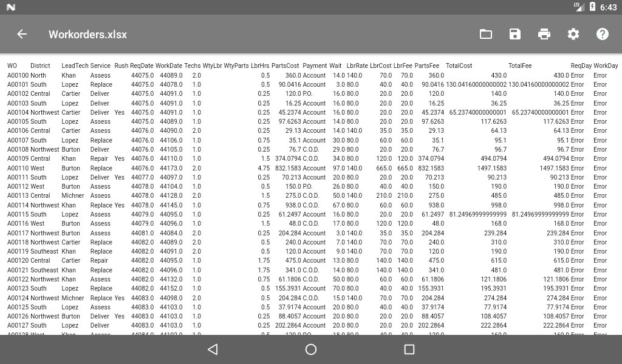Select TotalFee value 1497.1583
Viewport: 622px width, 364px height.
pyautogui.click(x=554, y=168)
